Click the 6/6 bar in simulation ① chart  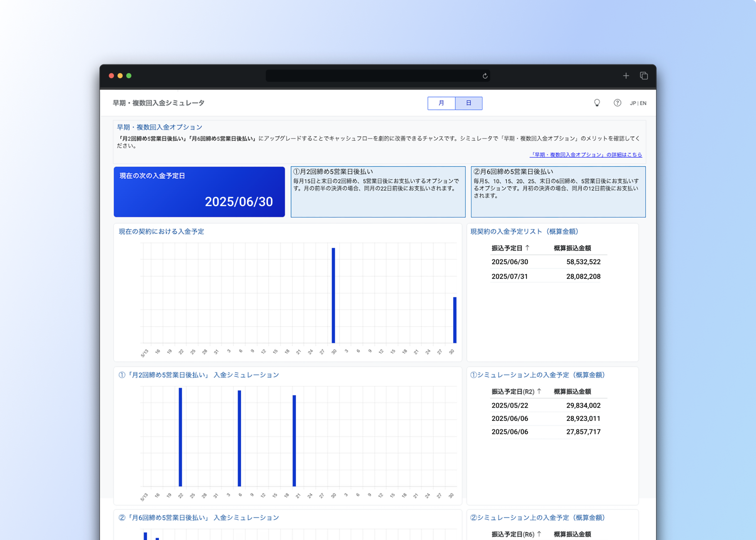[240, 439]
